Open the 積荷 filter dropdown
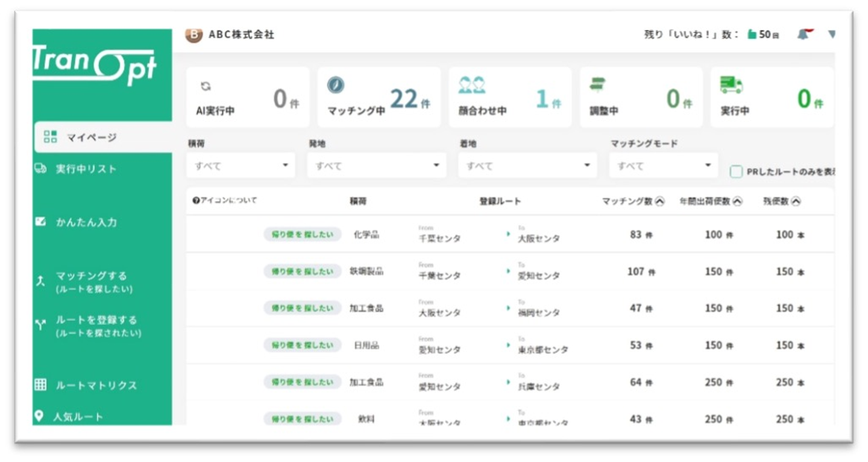Image resolution: width=868 pixels, height=462 pixels. tap(241, 165)
